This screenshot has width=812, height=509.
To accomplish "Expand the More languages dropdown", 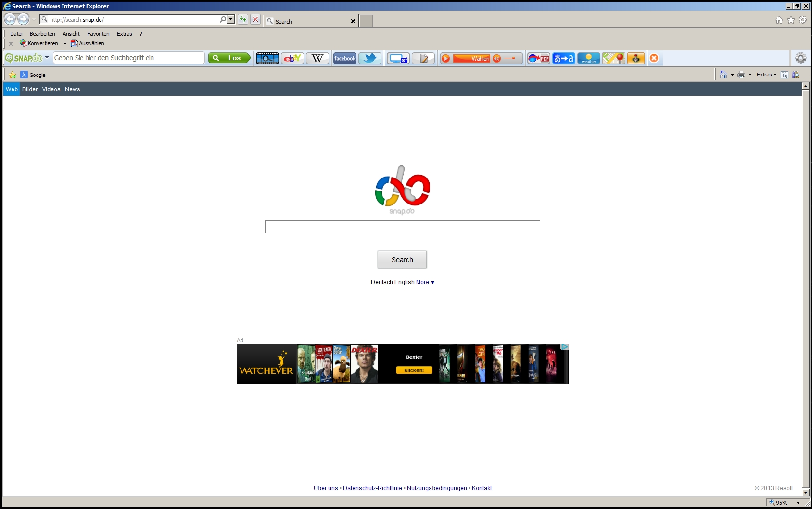I will click(x=425, y=282).
